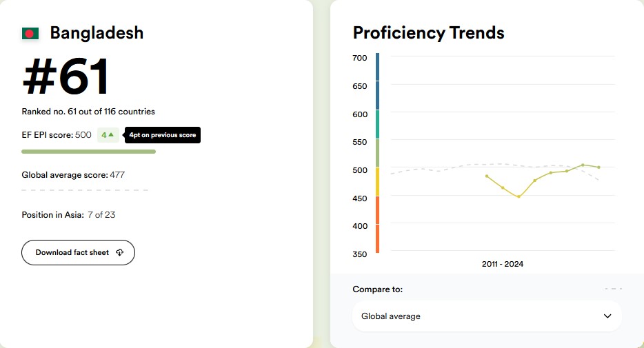644x348 pixels.
Task: Click the 4pt on previous score tooltip
Action: tap(163, 135)
